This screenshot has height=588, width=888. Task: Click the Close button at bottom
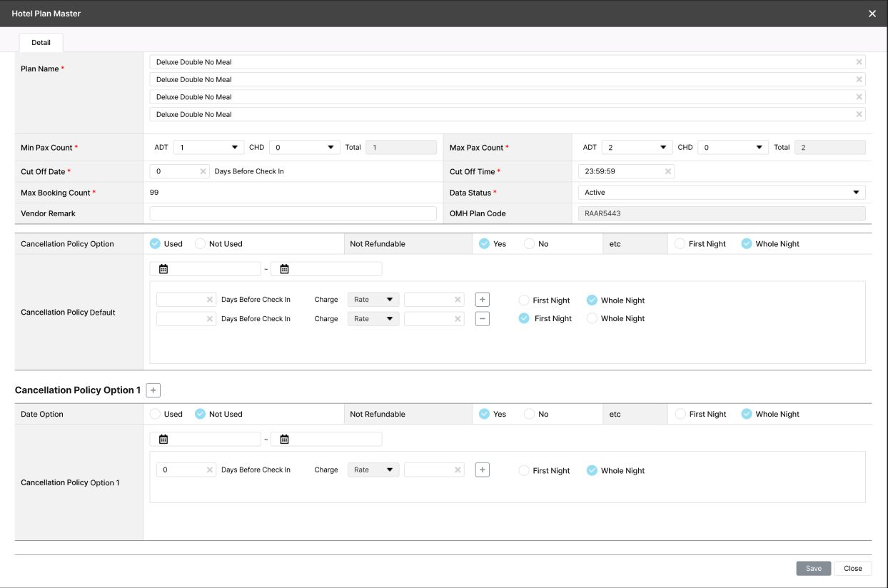(x=853, y=569)
